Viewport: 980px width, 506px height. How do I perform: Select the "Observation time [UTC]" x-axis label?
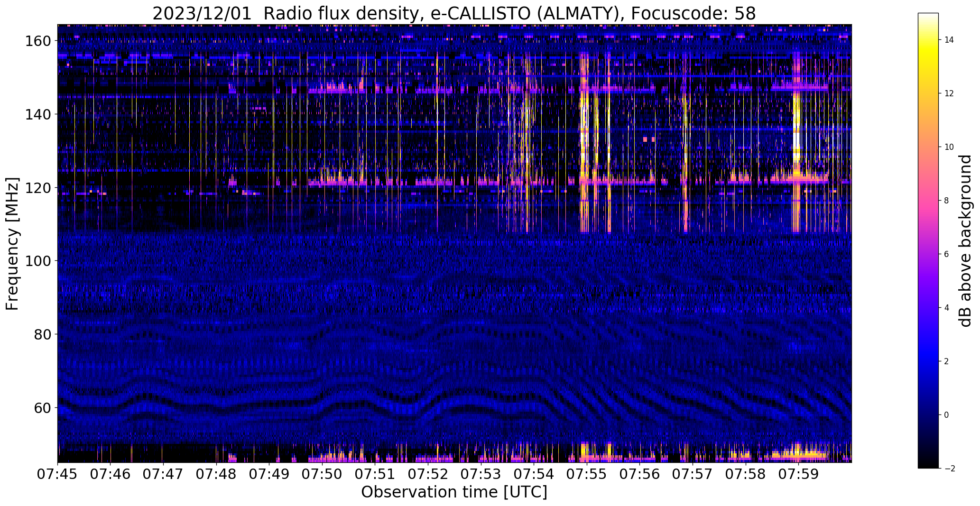(x=454, y=492)
